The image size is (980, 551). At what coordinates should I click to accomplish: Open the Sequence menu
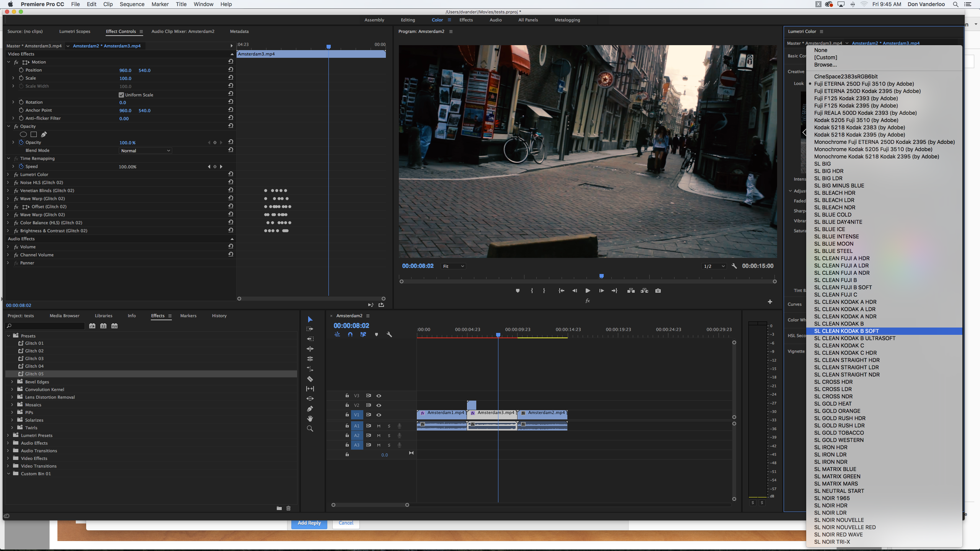[132, 4]
